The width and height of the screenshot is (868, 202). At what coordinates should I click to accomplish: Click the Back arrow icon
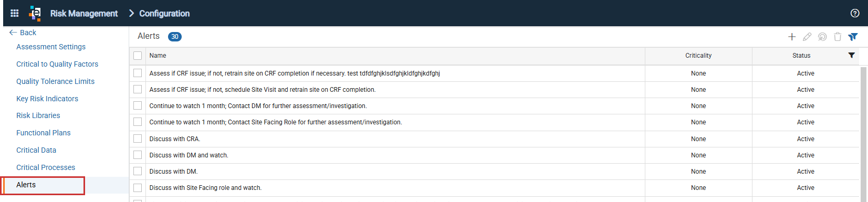[x=13, y=33]
